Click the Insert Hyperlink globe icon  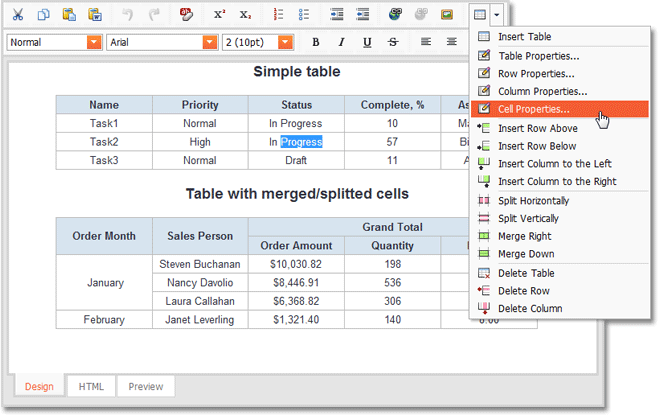click(397, 15)
